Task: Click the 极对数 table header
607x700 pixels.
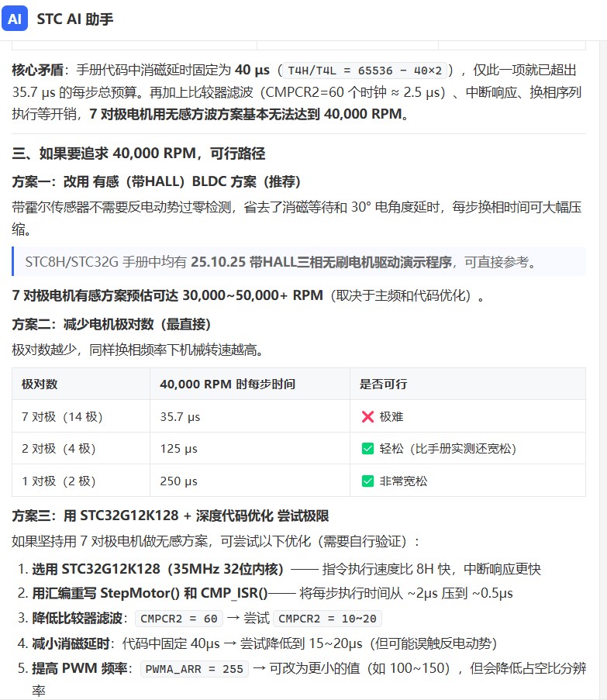Action: tap(81, 384)
